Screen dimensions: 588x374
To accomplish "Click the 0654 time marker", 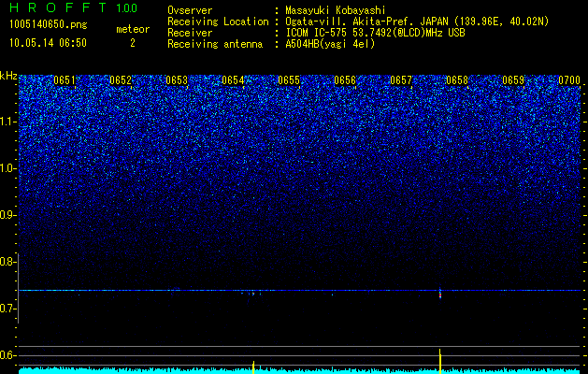I will pyautogui.click(x=233, y=80).
